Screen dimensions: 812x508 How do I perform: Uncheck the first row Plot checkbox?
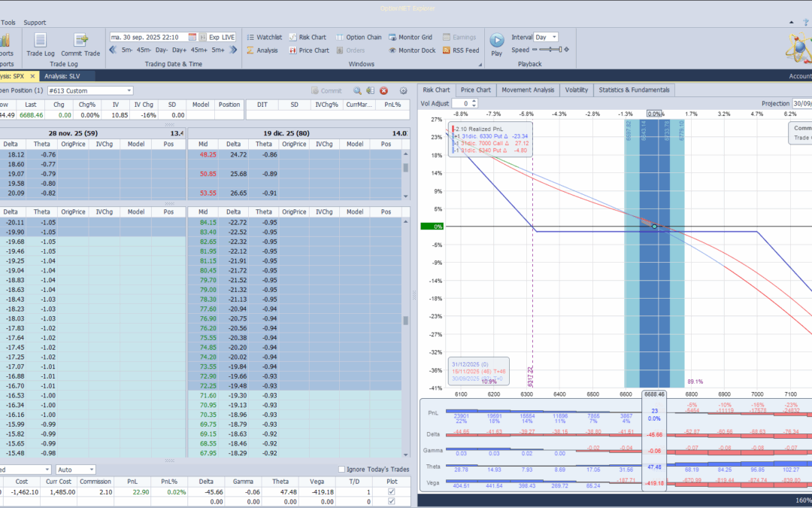(389, 492)
